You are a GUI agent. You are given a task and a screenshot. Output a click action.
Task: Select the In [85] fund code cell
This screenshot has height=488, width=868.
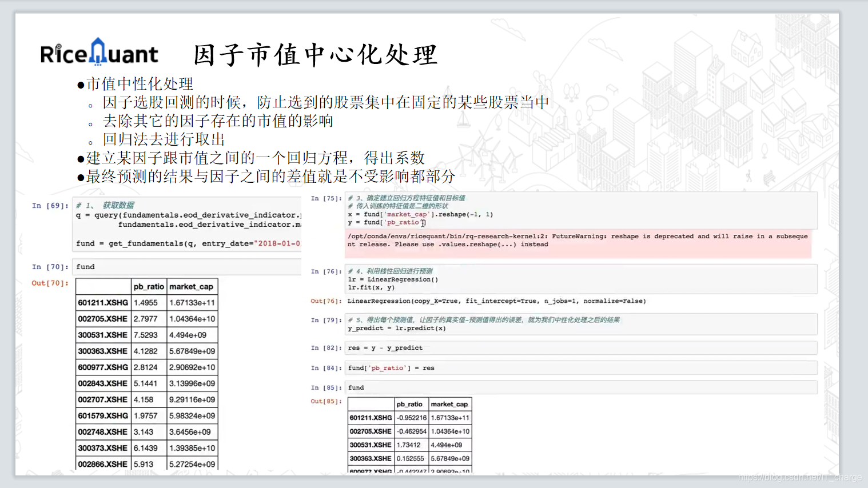582,387
